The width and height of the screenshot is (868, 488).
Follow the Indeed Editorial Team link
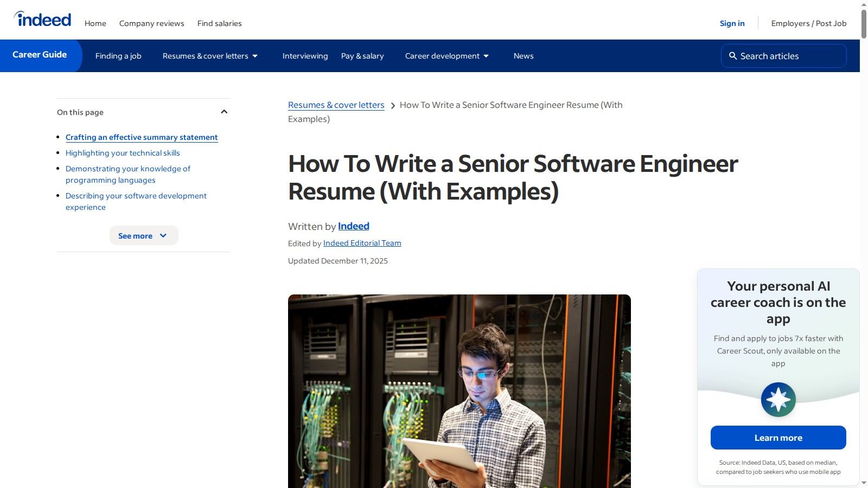[x=362, y=243]
